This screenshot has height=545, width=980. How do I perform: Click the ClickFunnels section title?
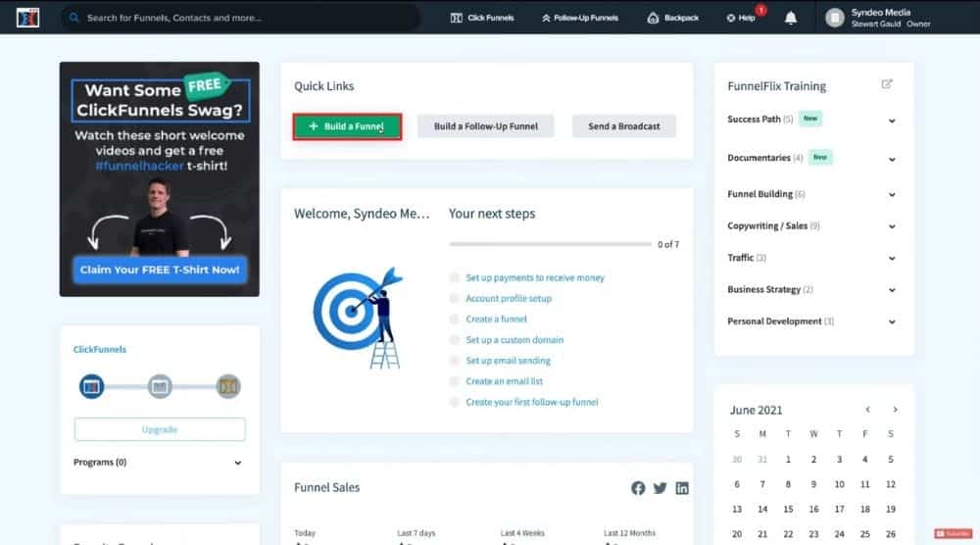(99, 349)
